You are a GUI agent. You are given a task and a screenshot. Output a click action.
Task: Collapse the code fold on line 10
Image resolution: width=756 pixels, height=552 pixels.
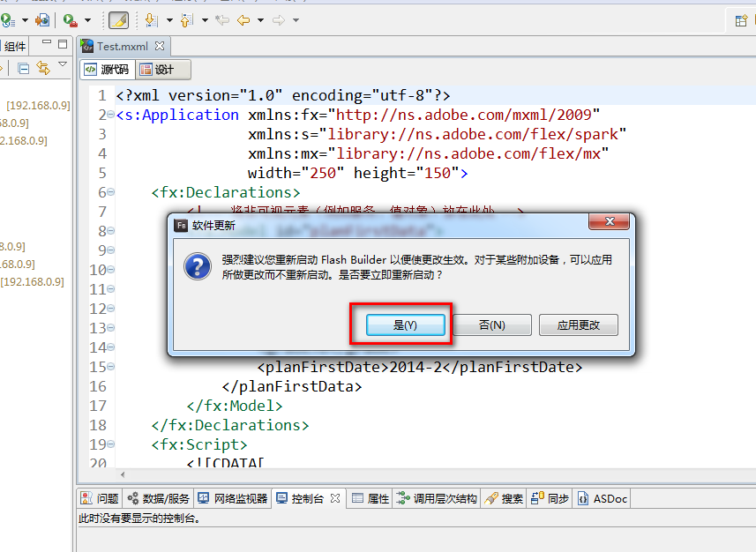111,270
